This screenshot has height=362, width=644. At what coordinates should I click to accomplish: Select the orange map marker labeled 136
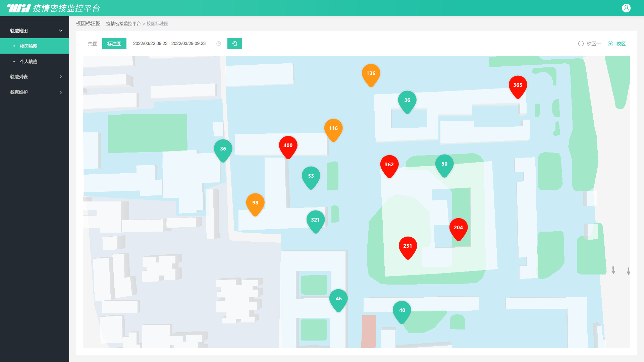point(371,75)
